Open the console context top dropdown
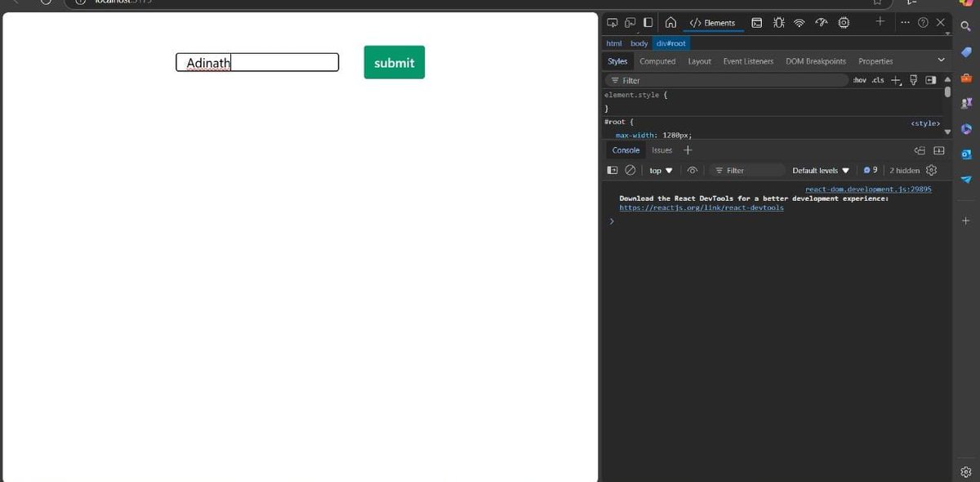The height and width of the screenshot is (482, 980). coord(660,170)
